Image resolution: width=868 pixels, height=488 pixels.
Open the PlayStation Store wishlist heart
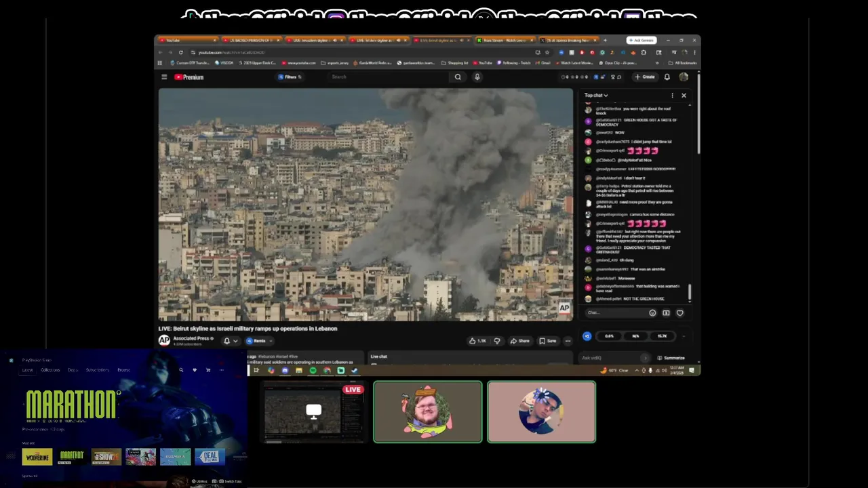(x=195, y=370)
